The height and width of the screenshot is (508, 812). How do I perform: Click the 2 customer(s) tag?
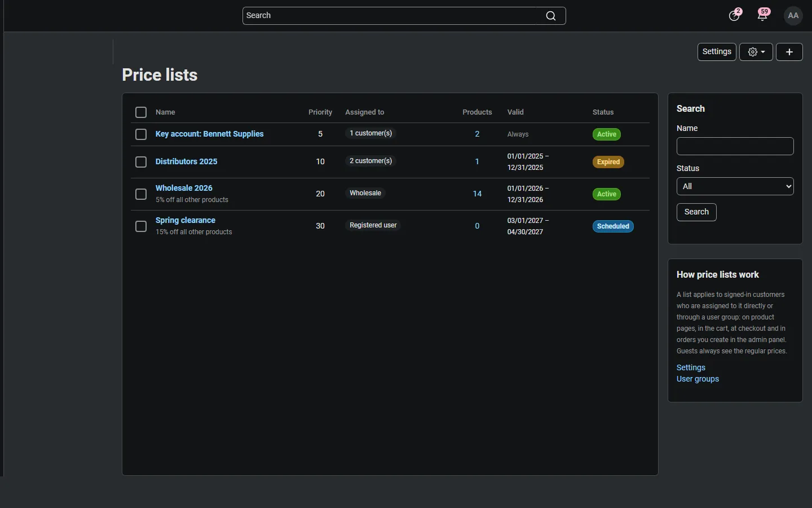pyautogui.click(x=371, y=161)
